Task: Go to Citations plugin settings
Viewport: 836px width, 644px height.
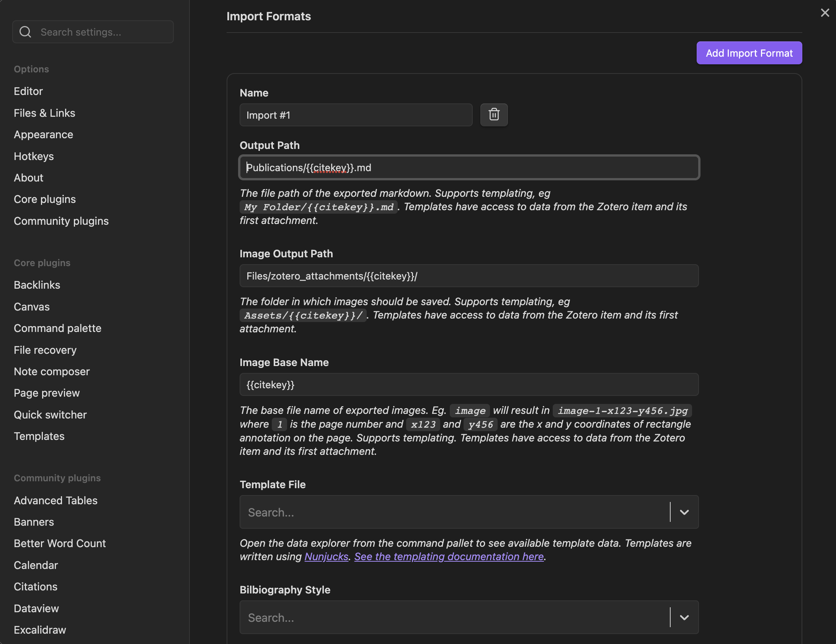Action: tap(36, 587)
